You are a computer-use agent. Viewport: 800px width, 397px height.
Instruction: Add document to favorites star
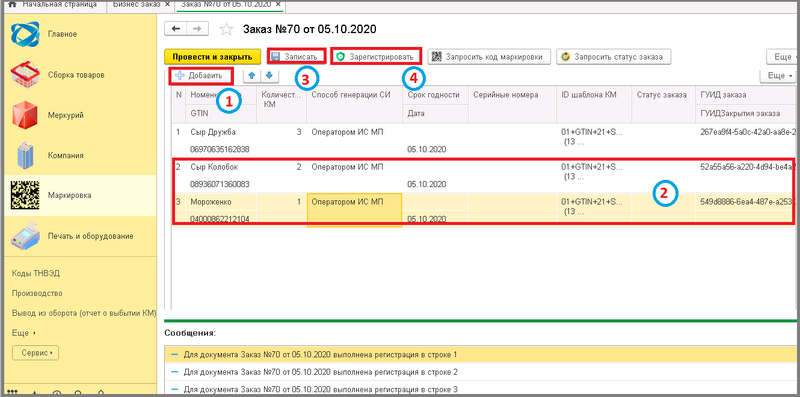pos(226,29)
